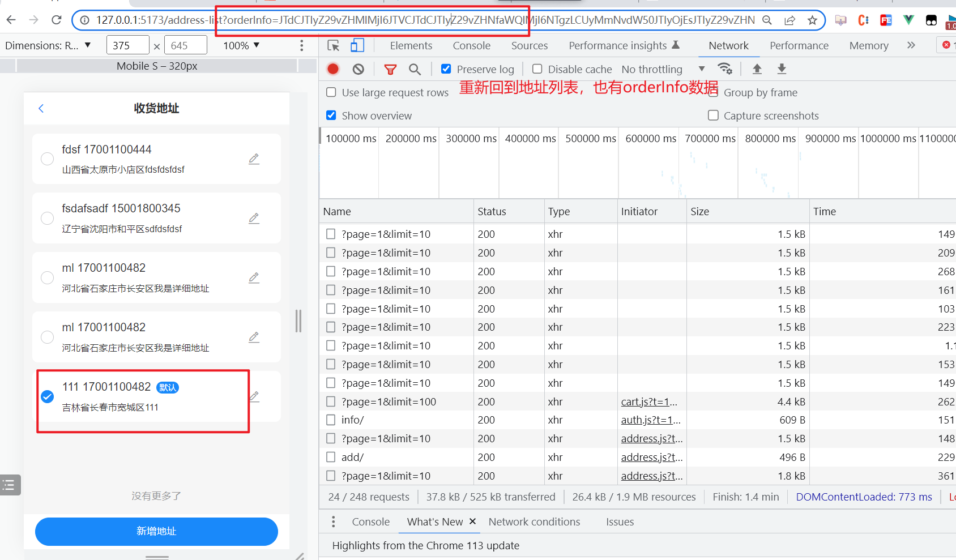
Task: Edit the Shijiazhuang ml address, first entry
Action: point(254,277)
